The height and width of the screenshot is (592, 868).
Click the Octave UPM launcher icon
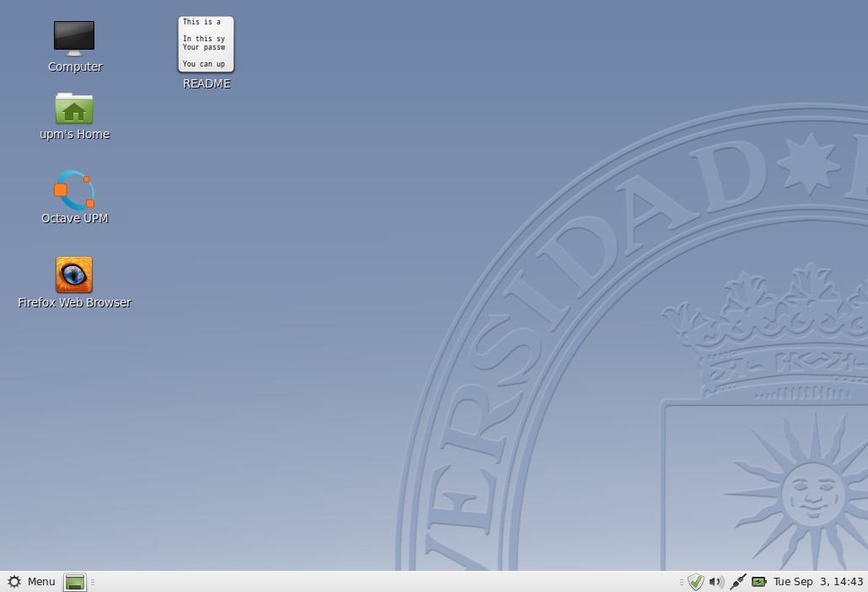coord(74,190)
